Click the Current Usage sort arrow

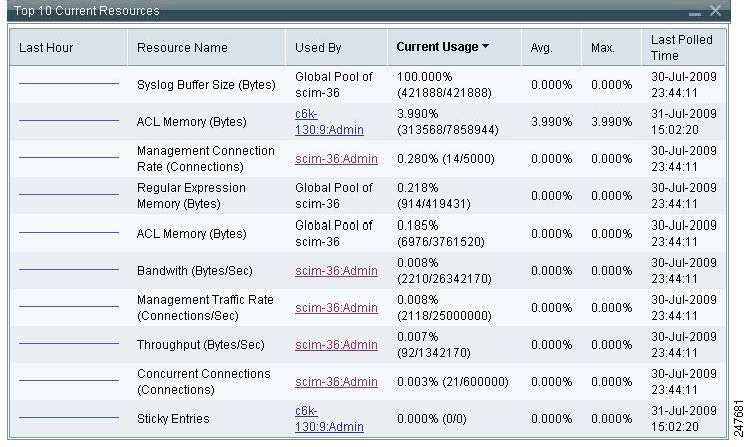pos(486,47)
